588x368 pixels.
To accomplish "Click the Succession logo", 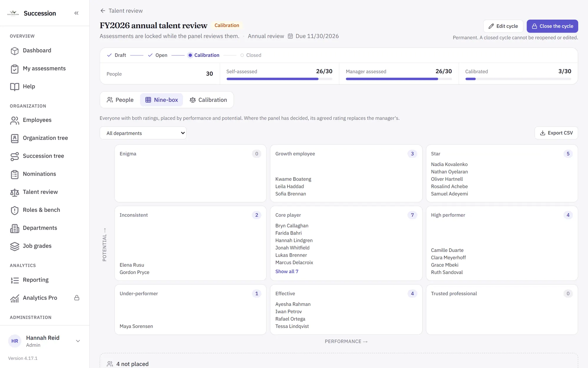I will point(13,13).
